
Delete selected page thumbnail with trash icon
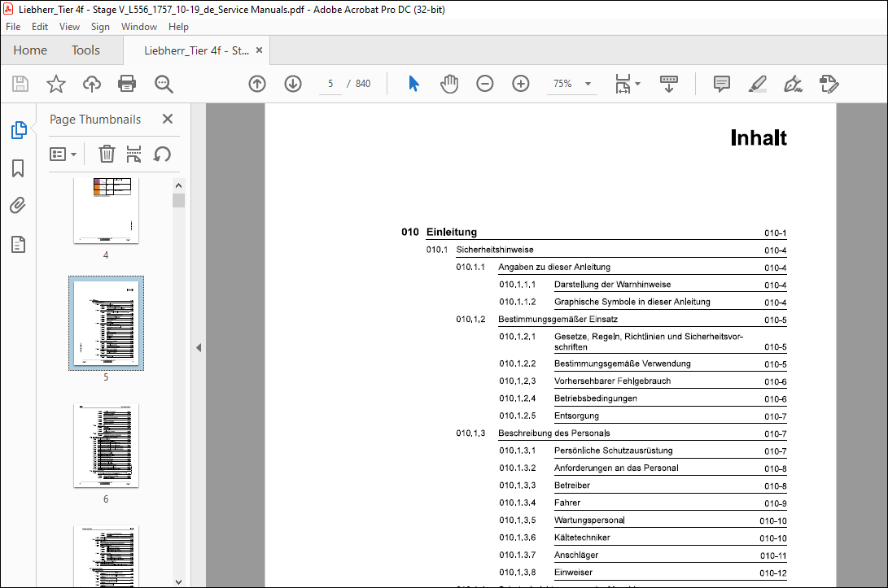click(x=107, y=154)
